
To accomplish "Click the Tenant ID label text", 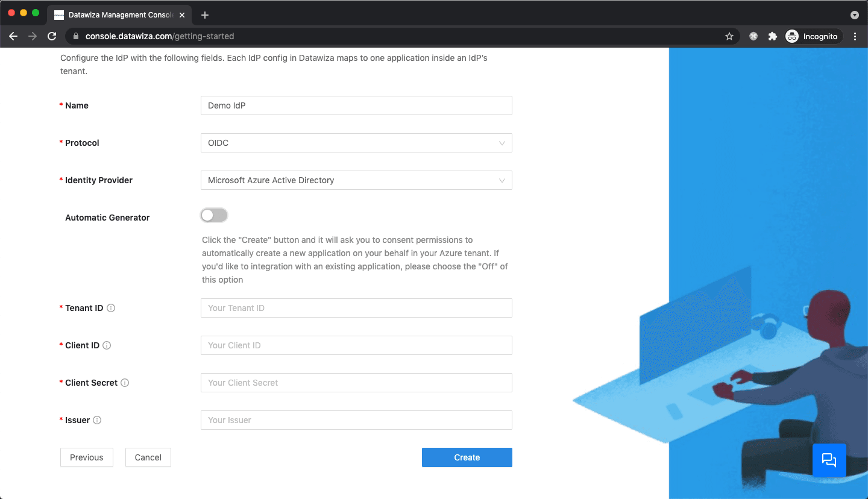I will 84,308.
